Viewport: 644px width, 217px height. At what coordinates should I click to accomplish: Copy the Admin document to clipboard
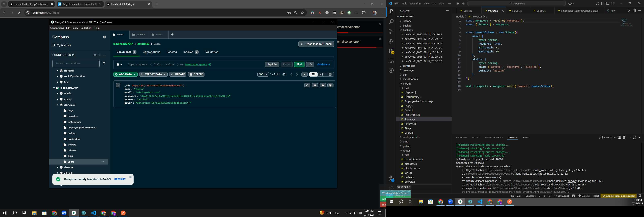tap(315, 85)
